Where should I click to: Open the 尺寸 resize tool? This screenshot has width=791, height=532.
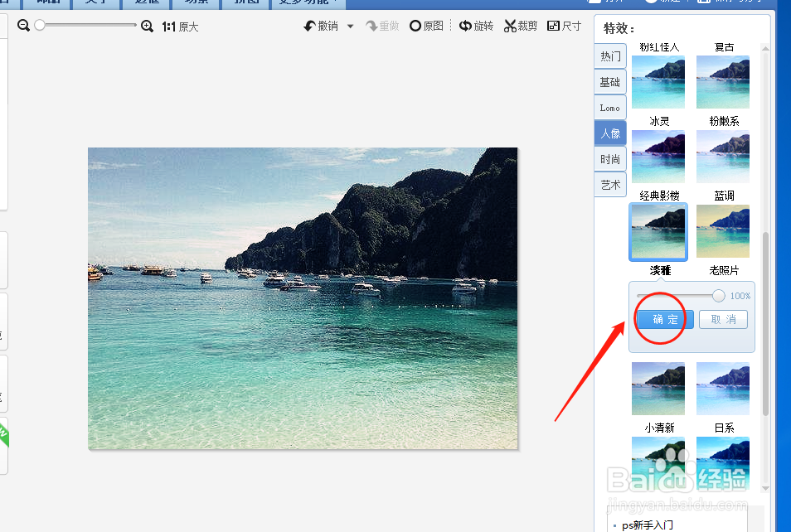pyautogui.click(x=565, y=26)
